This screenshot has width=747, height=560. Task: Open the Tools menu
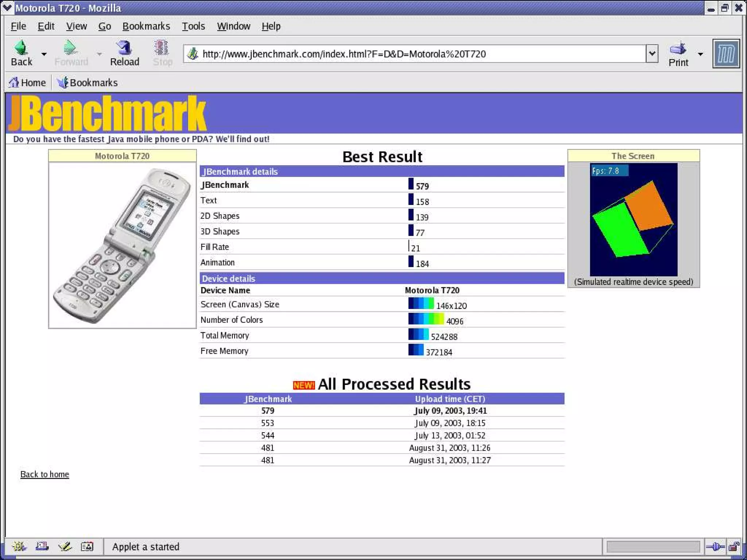pyautogui.click(x=193, y=26)
